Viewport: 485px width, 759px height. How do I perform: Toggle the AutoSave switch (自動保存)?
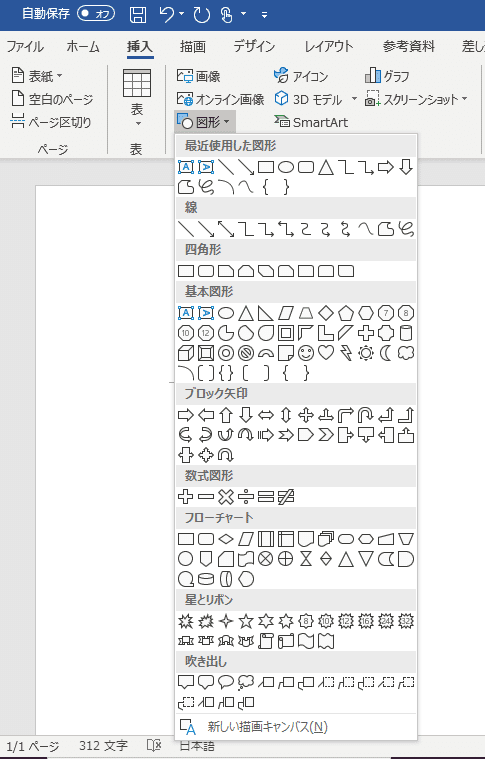pos(95,14)
